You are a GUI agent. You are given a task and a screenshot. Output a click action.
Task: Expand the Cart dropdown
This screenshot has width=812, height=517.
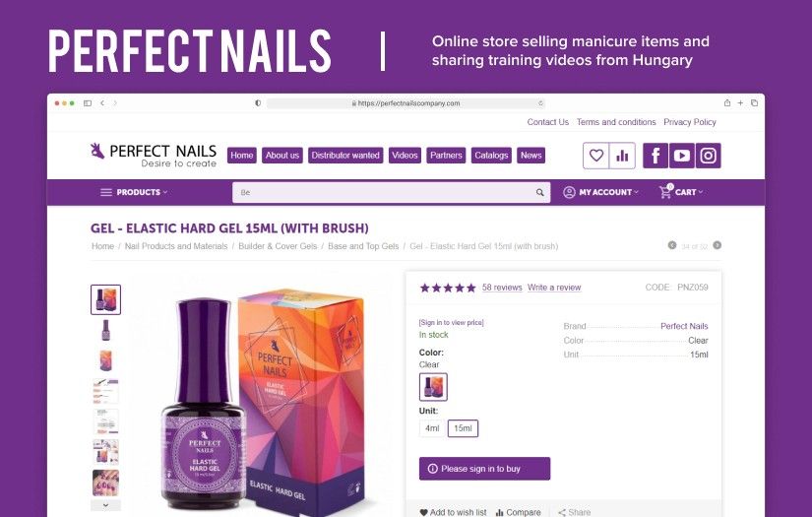681,192
